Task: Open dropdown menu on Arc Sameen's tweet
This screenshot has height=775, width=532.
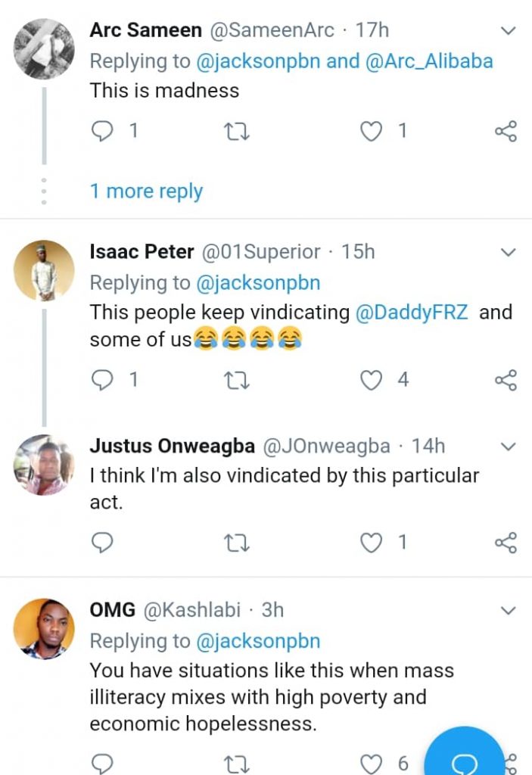Action: coord(509,31)
